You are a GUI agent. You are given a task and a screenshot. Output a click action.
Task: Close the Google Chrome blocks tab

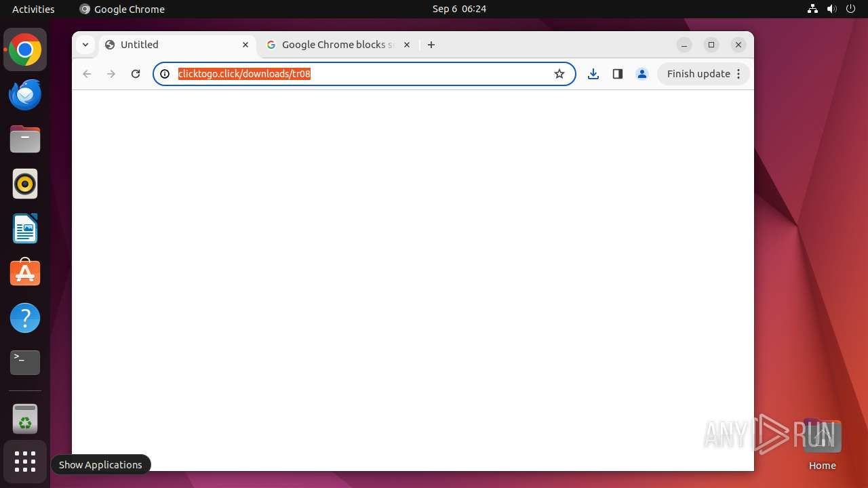coord(407,45)
